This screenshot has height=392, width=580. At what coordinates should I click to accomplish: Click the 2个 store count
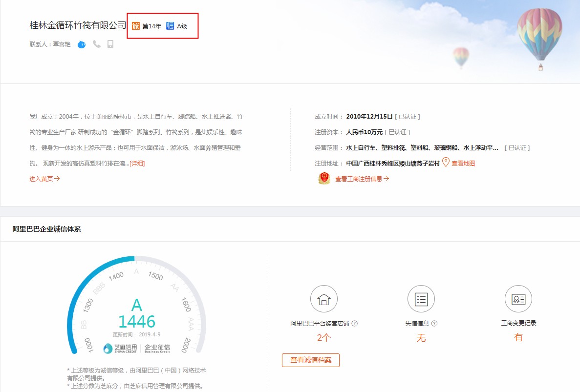click(323, 338)
